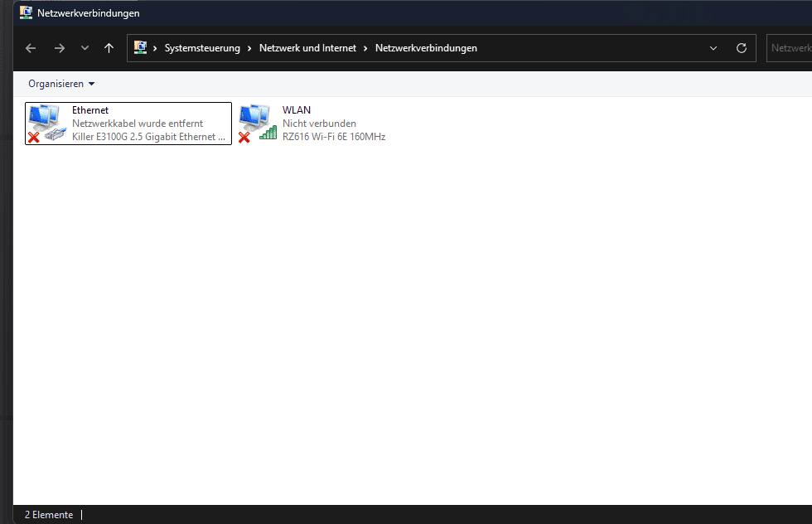The image size is (812, 524).
Task: Open the recent locations chevron
Action: (85, 48)
